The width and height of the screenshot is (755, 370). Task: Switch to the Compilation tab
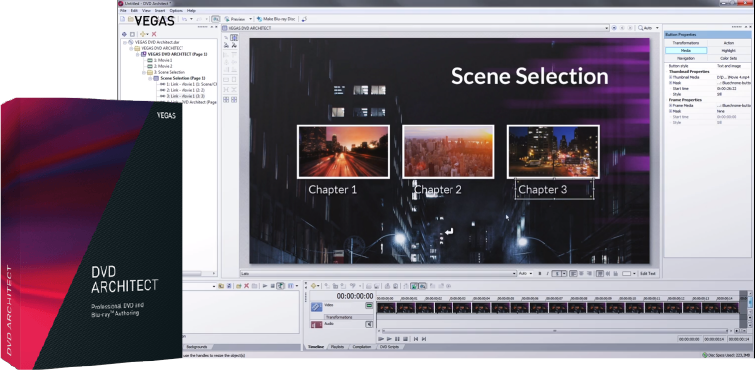tap(362, 347)
